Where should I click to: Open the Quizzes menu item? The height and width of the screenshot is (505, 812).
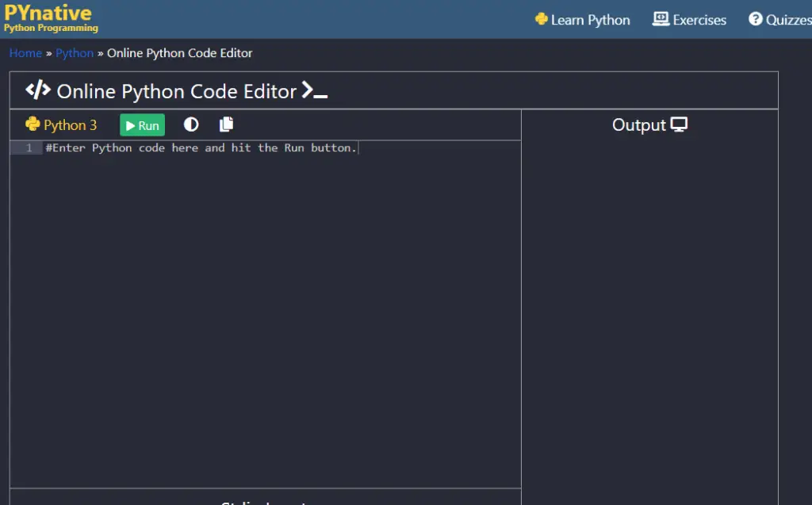[780, 20]
